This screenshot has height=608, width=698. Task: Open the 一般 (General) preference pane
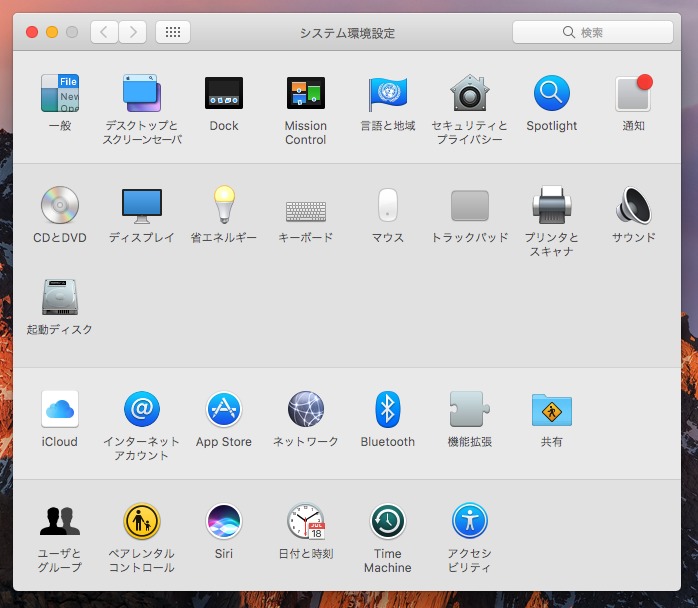click(60, 93)
